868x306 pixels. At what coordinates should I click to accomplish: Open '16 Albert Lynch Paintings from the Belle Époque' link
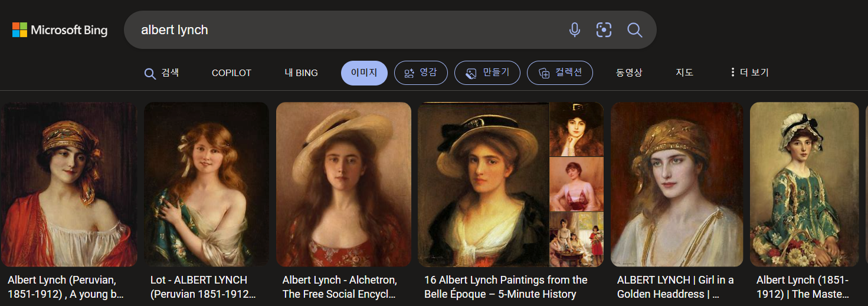tap(506, 287)
